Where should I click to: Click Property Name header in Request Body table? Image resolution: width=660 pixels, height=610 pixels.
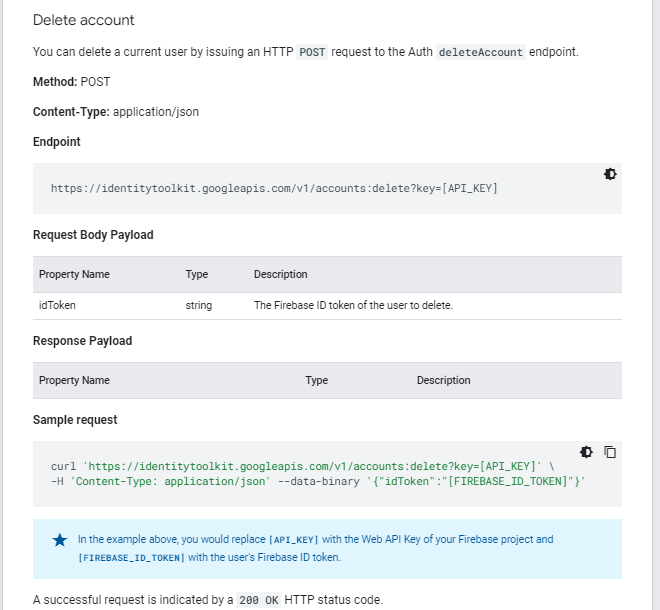74,274
